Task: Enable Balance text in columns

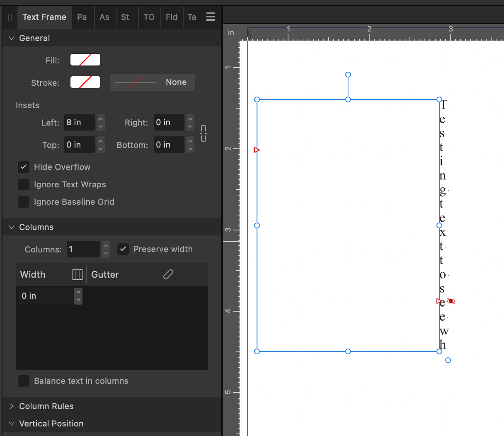Action: click(x=24, y=380)
